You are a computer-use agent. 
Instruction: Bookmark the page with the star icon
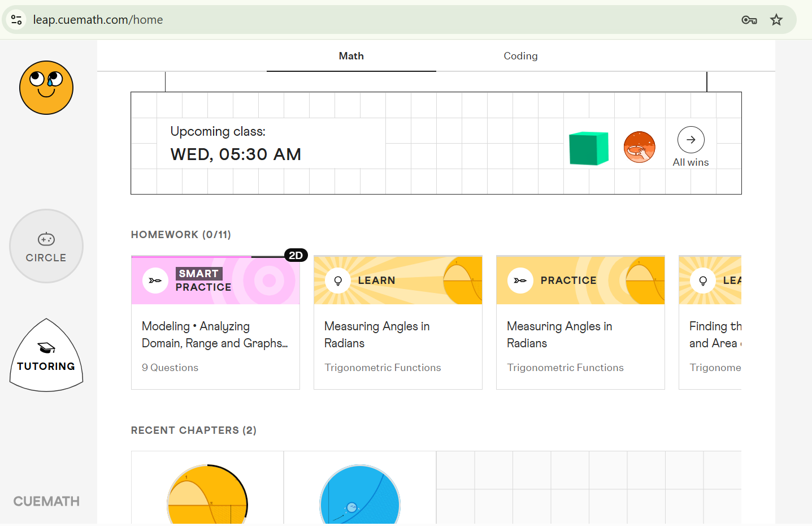click(776, 19)
